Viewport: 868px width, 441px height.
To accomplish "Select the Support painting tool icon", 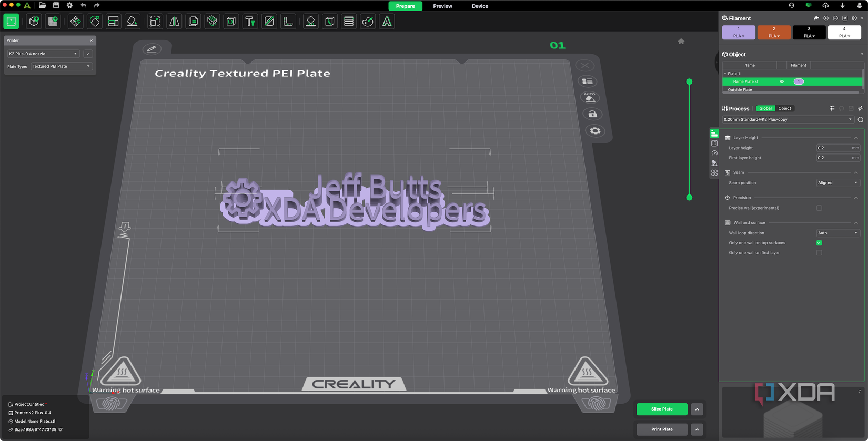I will tap(311, 22).
